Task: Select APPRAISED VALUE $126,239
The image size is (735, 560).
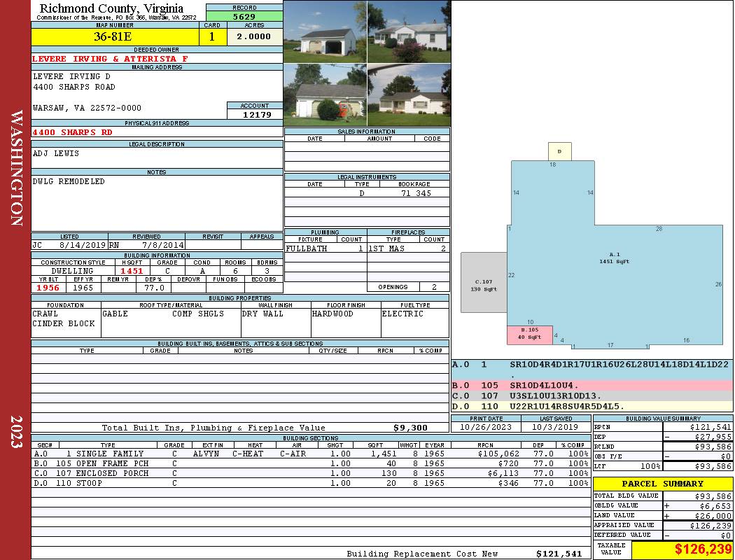Action: (710, 525)
